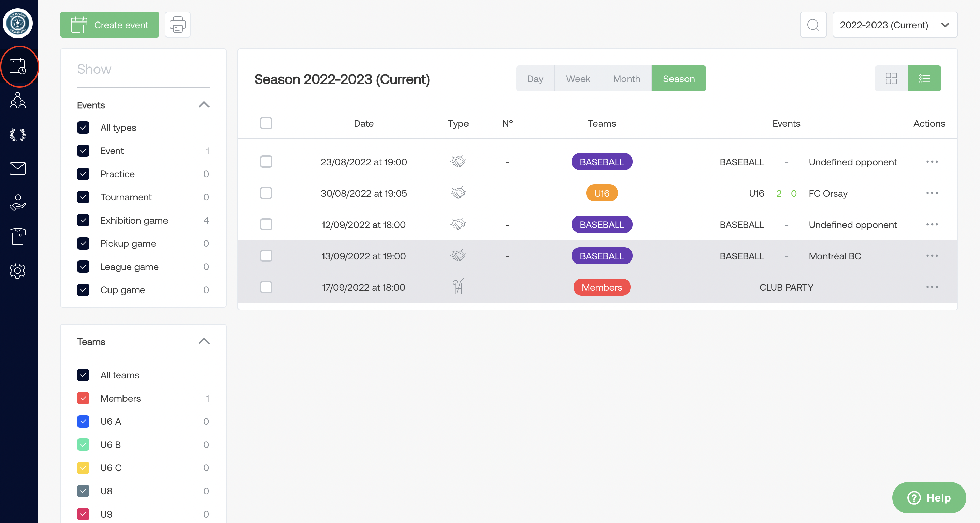
Task: Open the 2022-2023 (Current) season dropdown
Action: click(x=894, y=25)
